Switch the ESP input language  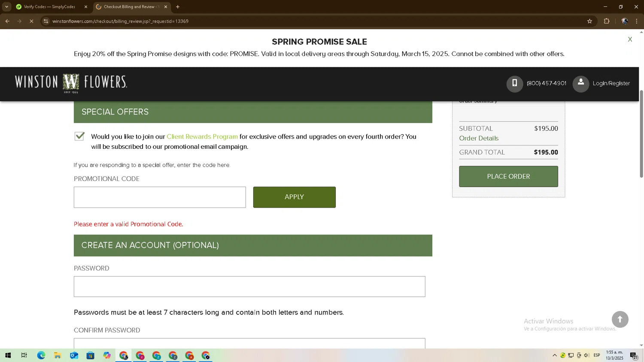(x=597, y=355)
